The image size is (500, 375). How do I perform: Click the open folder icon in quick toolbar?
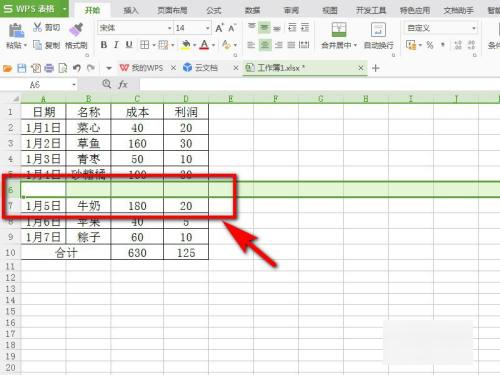[8, 68]
